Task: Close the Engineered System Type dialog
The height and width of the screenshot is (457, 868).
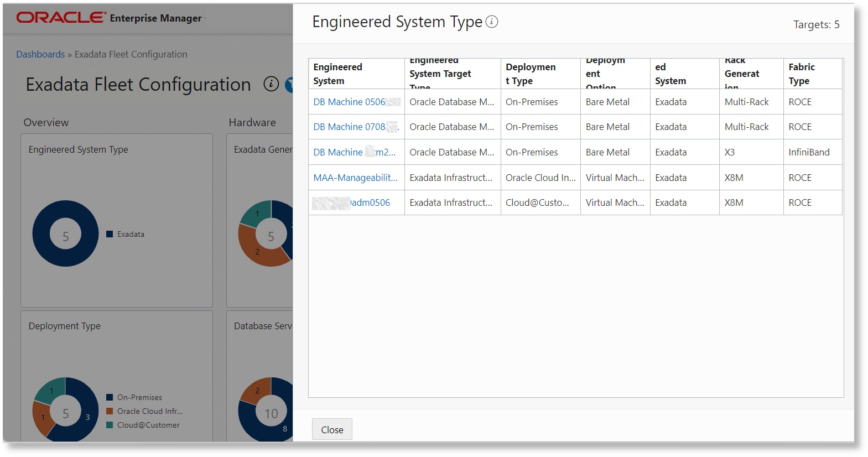Action: 332,429
